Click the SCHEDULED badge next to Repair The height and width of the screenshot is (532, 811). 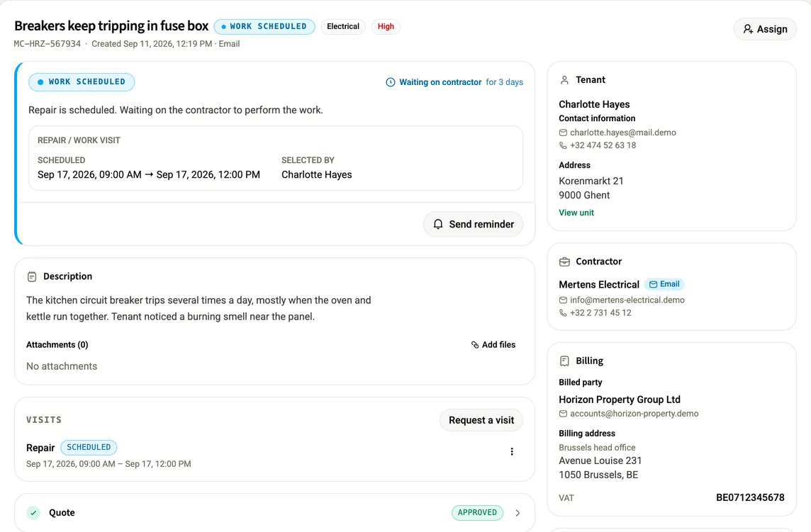pyautogui.click(x=89, y=447)
